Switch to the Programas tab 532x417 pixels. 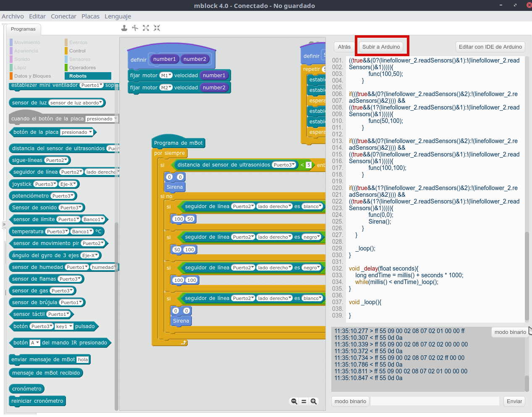coord(23,29)
